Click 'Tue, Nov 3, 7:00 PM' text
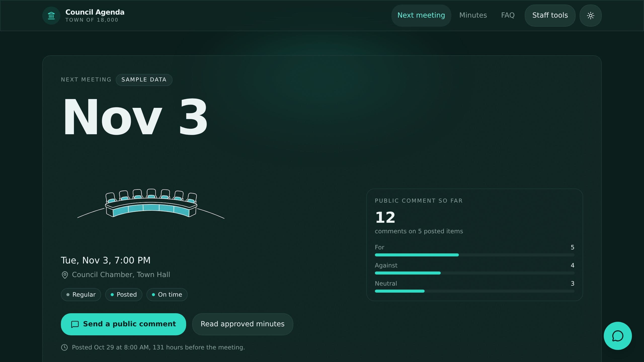This screenshot has height=362, width=644. (106, 260)
